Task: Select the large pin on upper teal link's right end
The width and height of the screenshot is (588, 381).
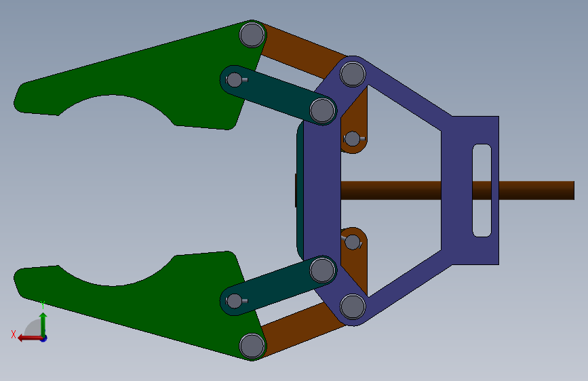Action: [x=323, y=111]
